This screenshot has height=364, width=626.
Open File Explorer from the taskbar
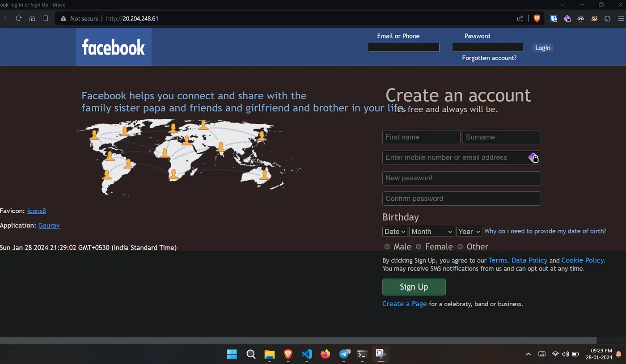pos(269,354)
